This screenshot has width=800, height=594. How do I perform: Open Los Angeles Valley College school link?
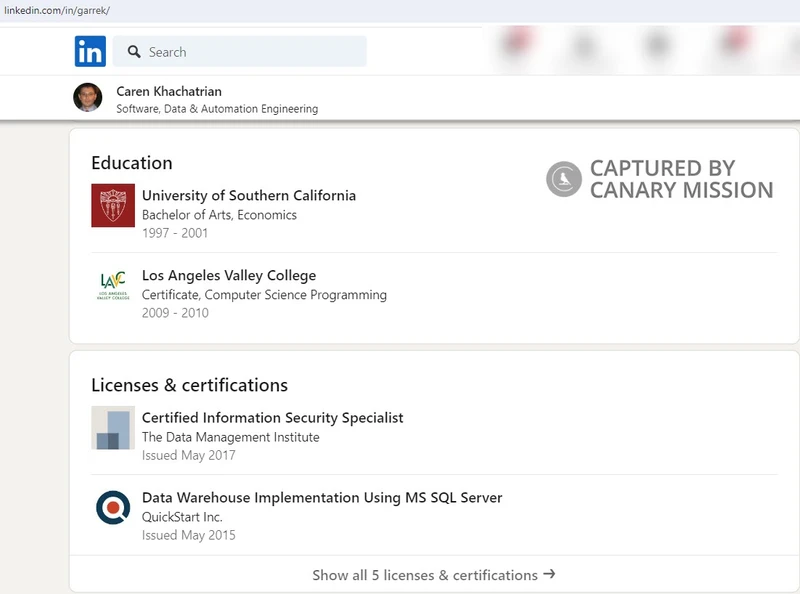click(229, 276)
